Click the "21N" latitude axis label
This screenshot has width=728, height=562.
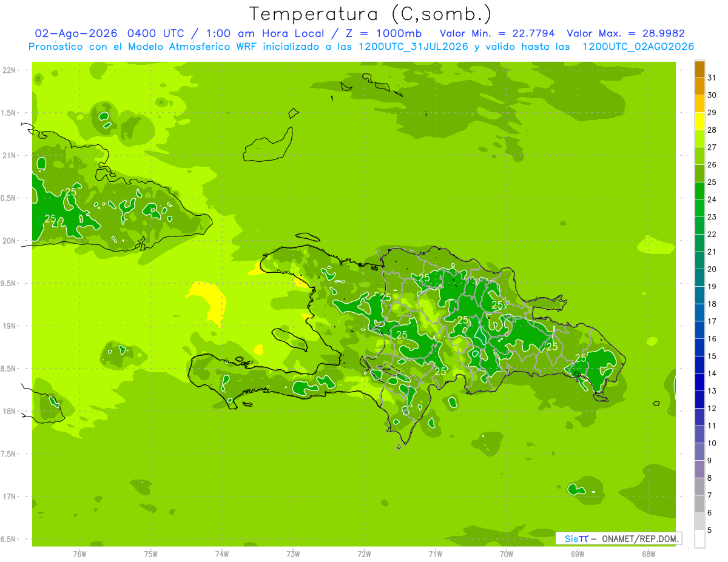(10, 155)
